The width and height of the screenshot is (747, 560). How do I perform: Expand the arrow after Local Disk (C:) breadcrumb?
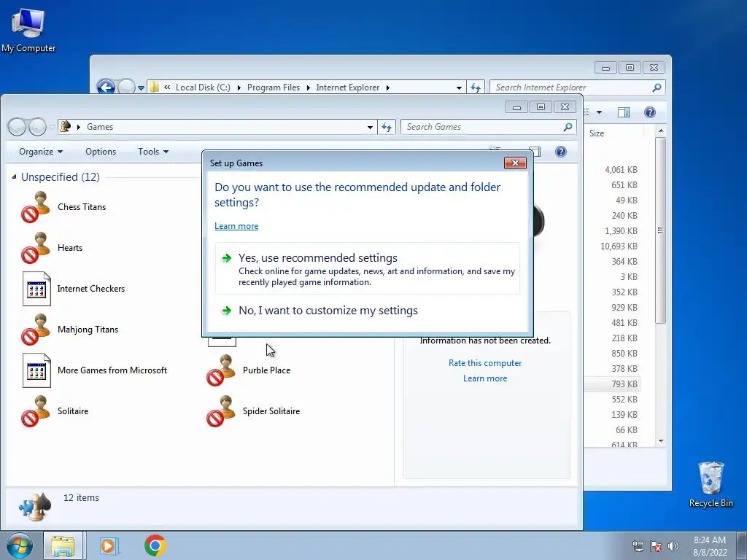click(x=239, y=87)
